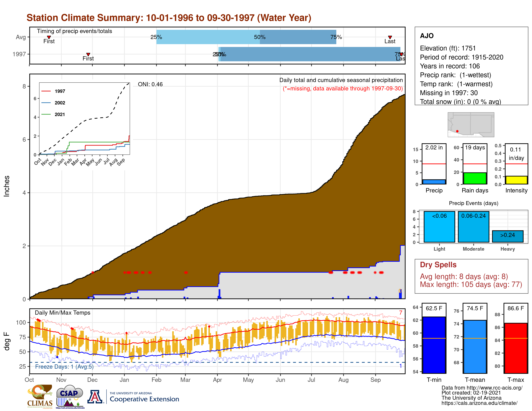Click the 1997 'First' precip marker triangle
This screenshot has height=411, width=532.
click(x=88, y=54)
